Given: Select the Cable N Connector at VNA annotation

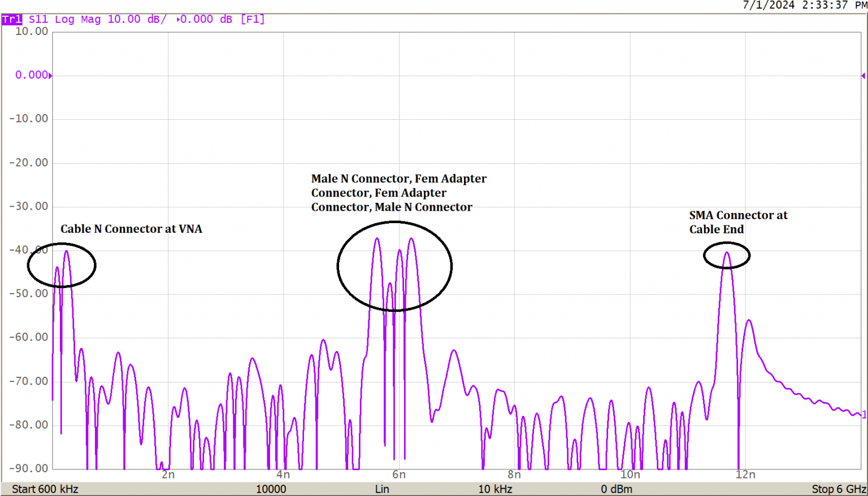Looking at the screenshot, I should click(131, 229).
